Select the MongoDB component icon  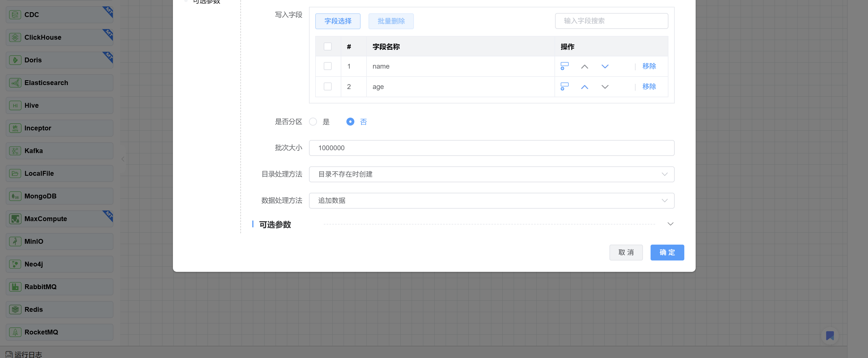pyautogui.click(x=15, y=196)
